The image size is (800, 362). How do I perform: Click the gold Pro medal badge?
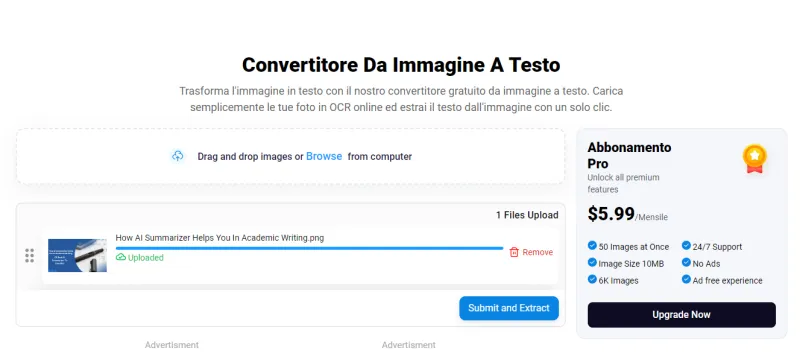[x=755, y=159]
